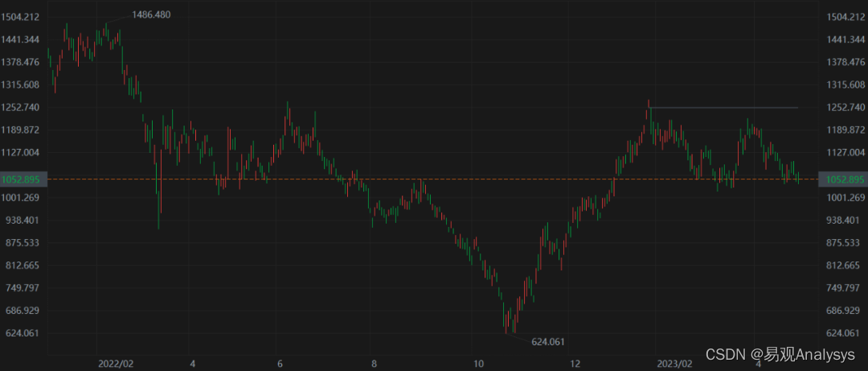Click 1127.004 on the left price axis
868x371 pixels.
tap(20, 152)
